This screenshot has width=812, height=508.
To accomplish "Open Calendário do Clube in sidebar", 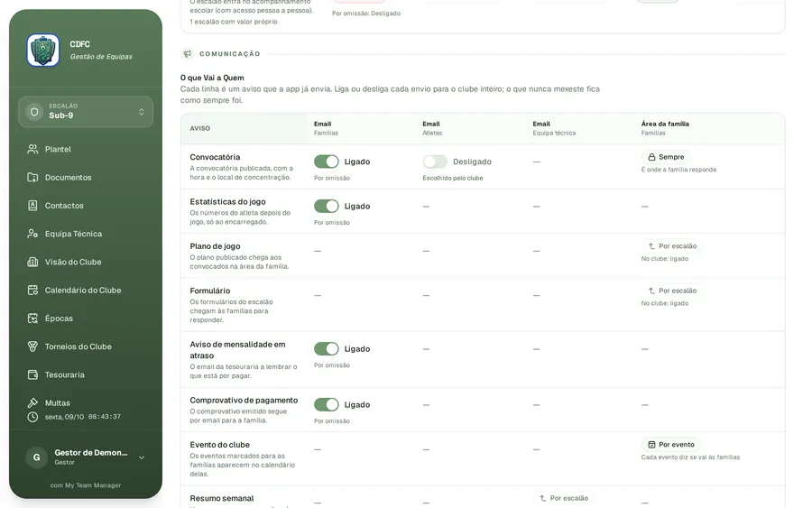I will pyautogui.click(x=86, y=290).
